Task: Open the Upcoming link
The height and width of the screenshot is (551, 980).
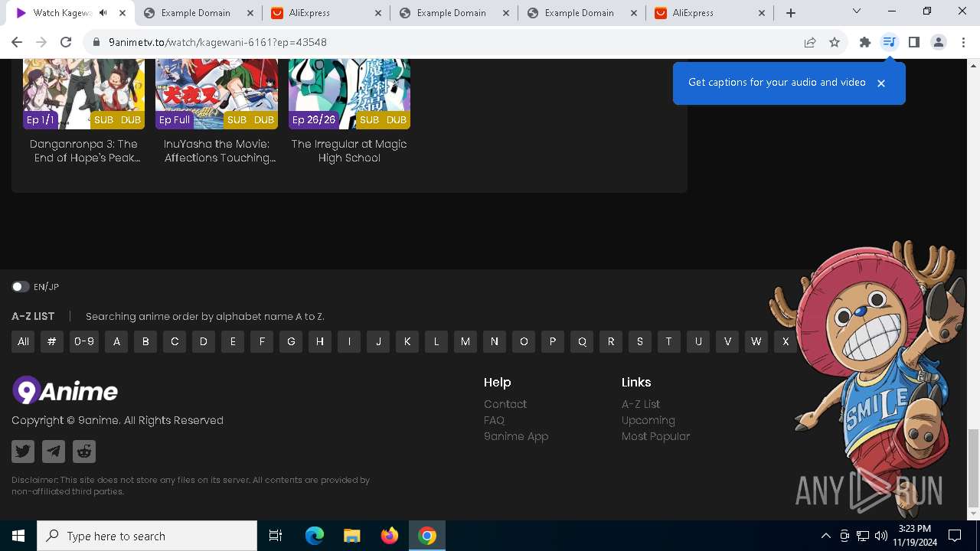Action: [x=648, y=420]
